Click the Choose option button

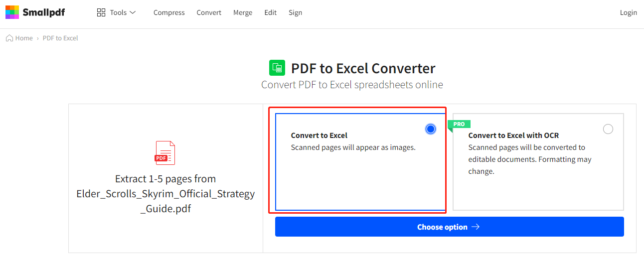click(450, 227)
